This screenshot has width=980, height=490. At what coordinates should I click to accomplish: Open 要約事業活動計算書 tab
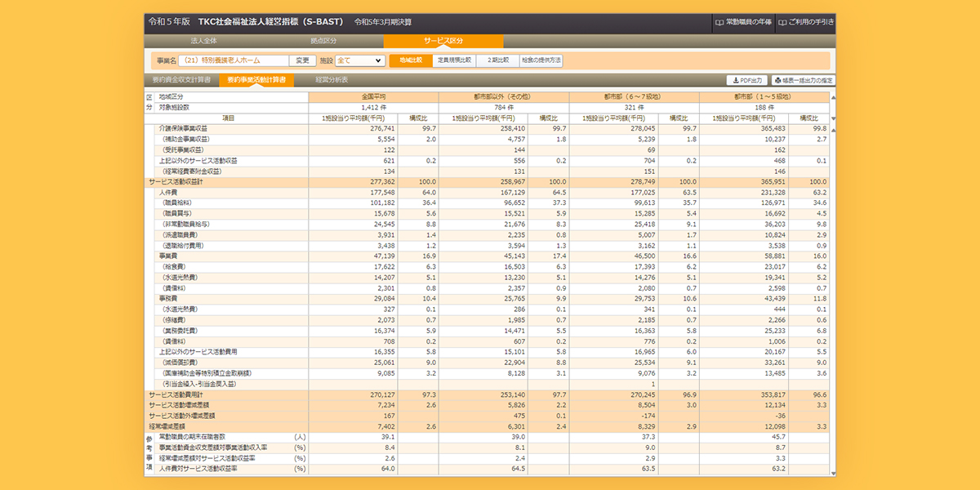pyautogui.click(x=256, y=80)
